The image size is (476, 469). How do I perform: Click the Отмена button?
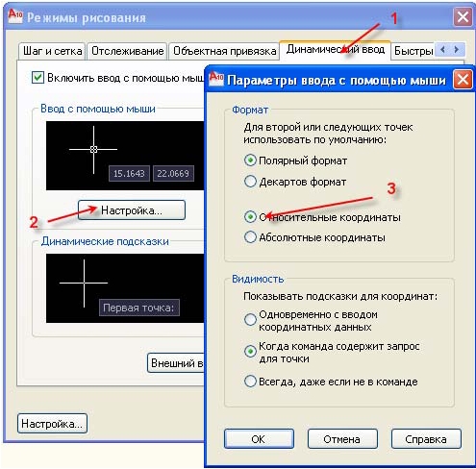[342, 439]
